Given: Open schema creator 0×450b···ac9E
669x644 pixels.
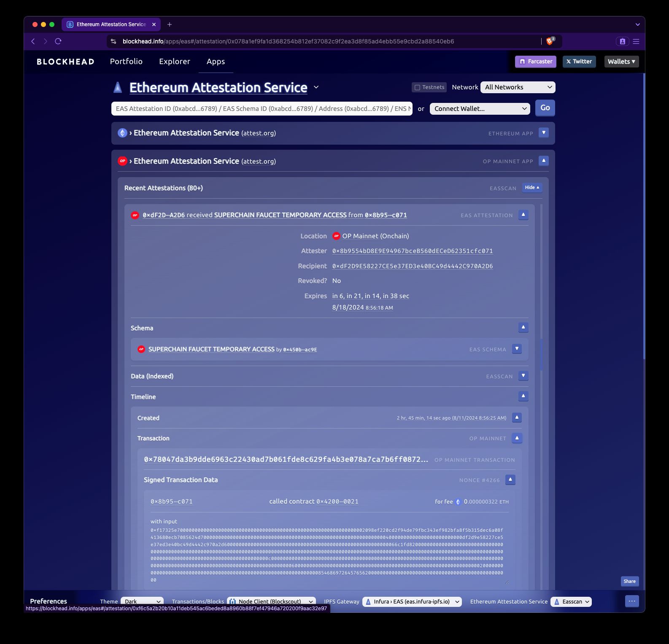Looking at the screenshot, I should 300,350.
